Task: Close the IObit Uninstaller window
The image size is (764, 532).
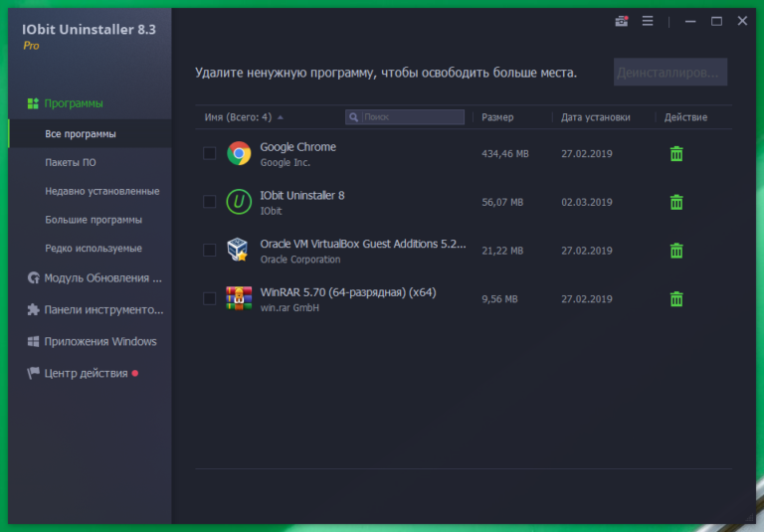Action: (x=742, y=21)
